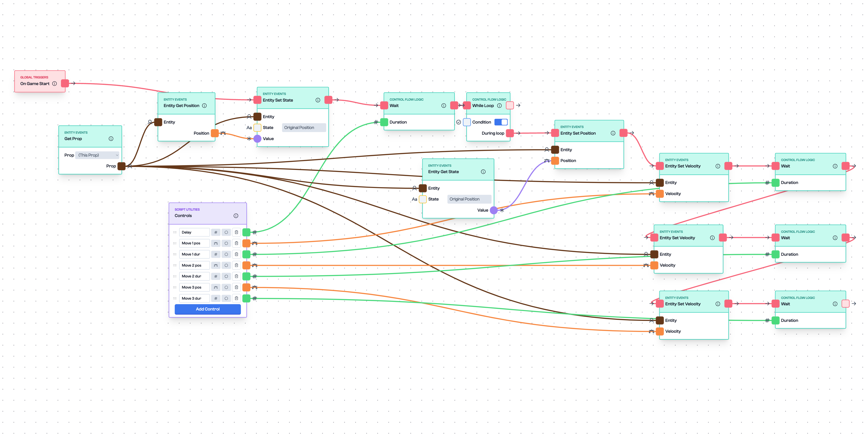This screenshot has width=868, height=440.
Task: Click Condition input port on While Loop
Action: [467, 122]
